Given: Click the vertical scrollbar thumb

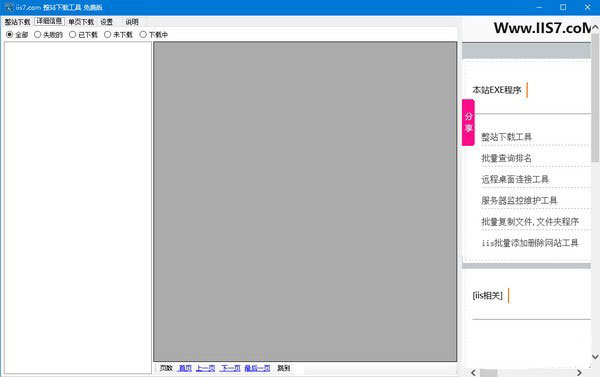Looking at the screenshot, I should (595, 97).
